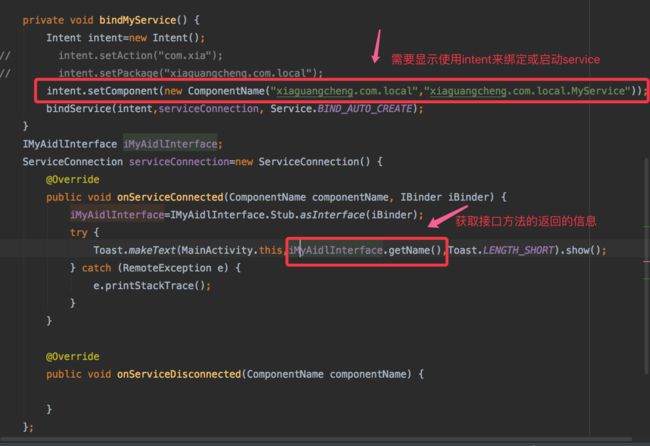Screen dimensions: 650x446
Task: Click the commented intent.setAction("com.xia") line
Action: point(141,56)
